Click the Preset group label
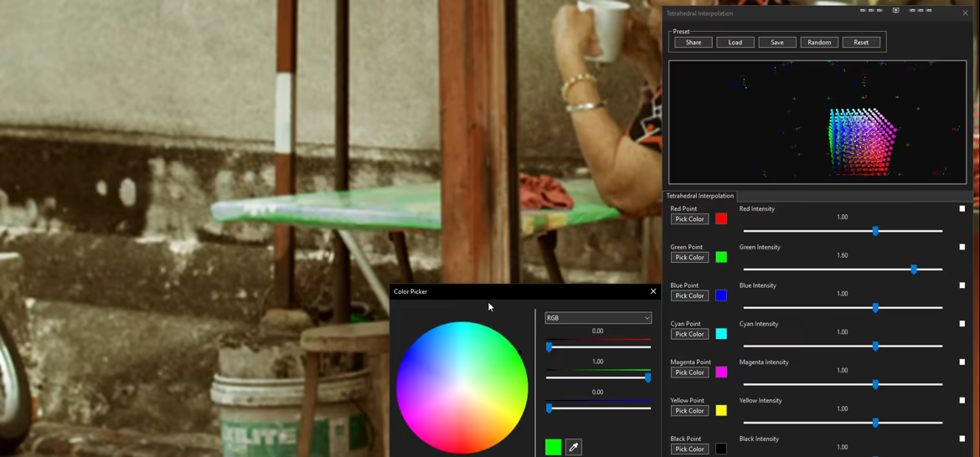This screenshot has width=980, height=457. point(681,31)
